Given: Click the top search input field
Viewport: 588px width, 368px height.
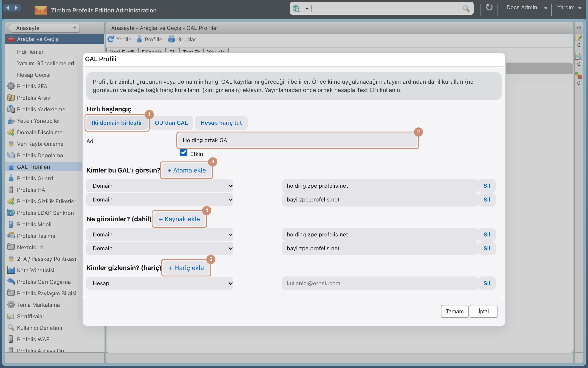Looking at the screenshot, I should tap(386, 9).
